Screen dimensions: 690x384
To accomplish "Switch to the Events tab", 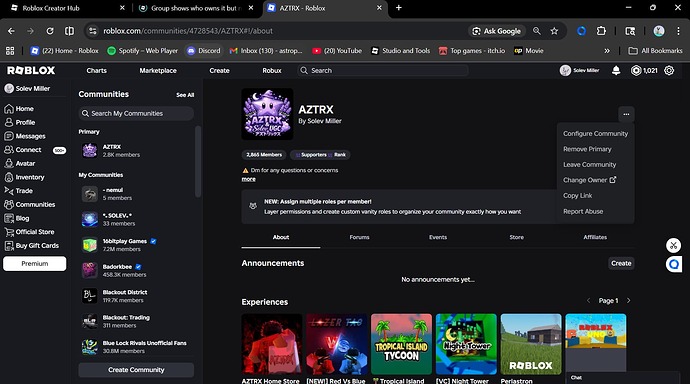I will pyautogui.click(x=438, y=238).
